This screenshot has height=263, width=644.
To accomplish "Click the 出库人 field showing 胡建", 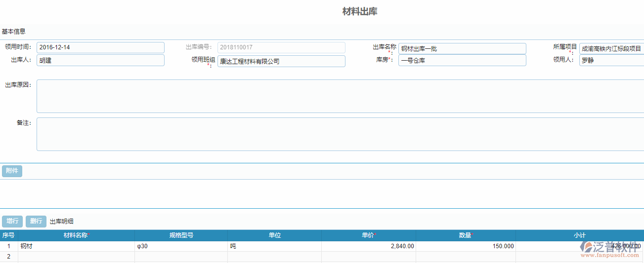I will pos(100,60).
